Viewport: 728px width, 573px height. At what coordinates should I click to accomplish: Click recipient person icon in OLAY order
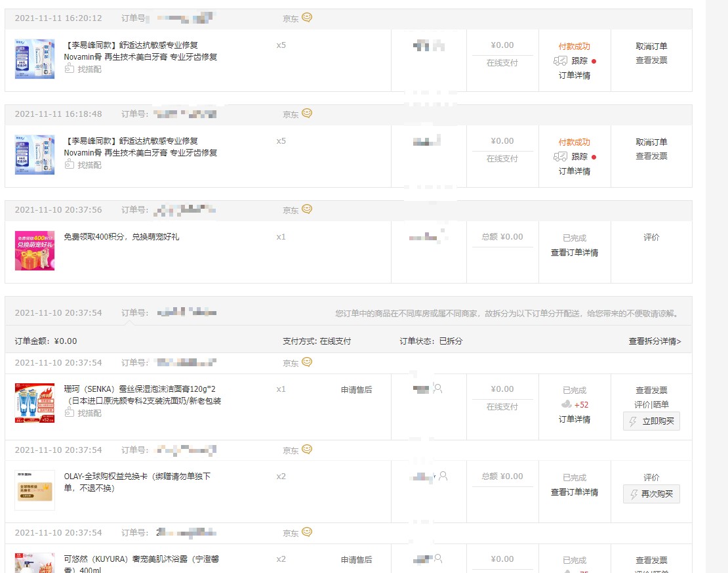pos(443,476)
